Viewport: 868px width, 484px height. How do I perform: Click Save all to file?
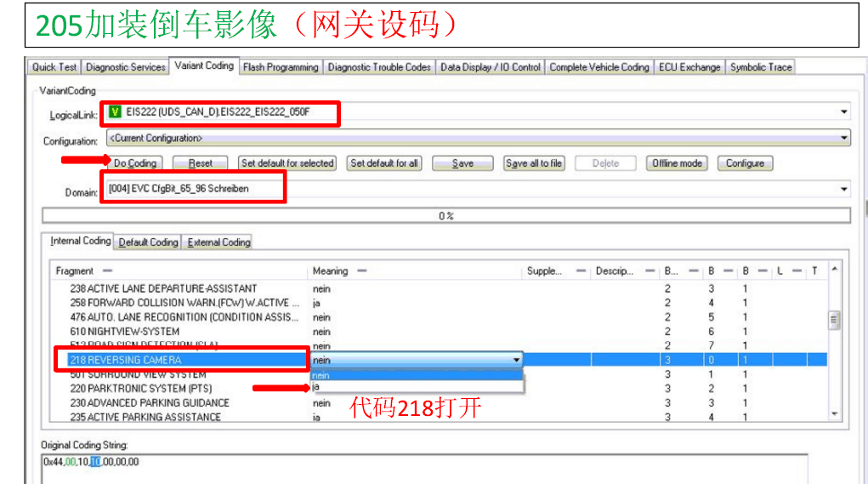(x=534, y=163)
